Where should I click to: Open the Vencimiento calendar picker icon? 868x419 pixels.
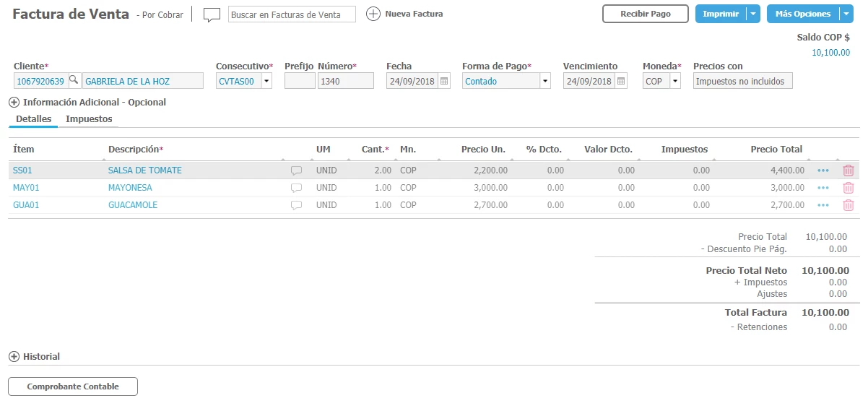(x=621, y=82)
